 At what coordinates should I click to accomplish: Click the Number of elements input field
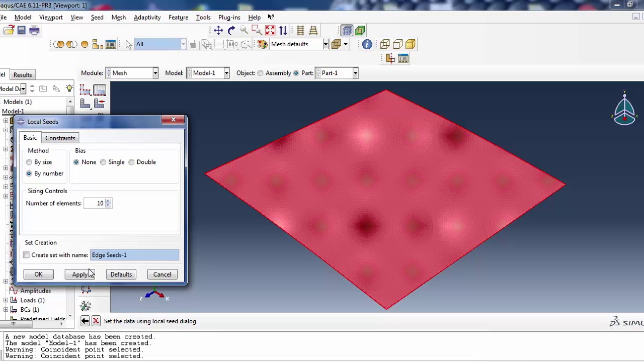coord(94,203)
